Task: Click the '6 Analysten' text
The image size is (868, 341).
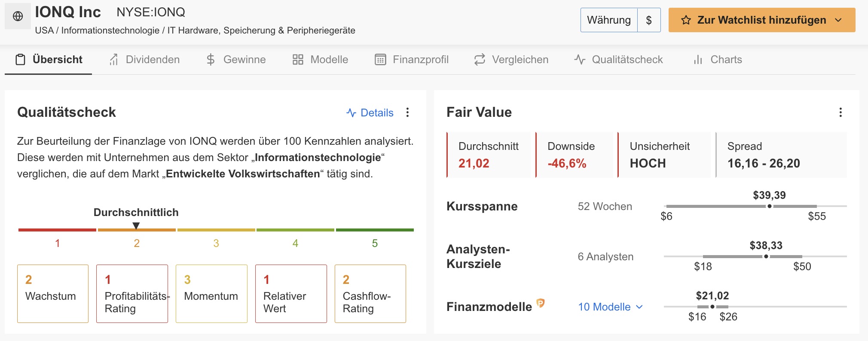Action: pyautogui.click(x=605, y=256)
